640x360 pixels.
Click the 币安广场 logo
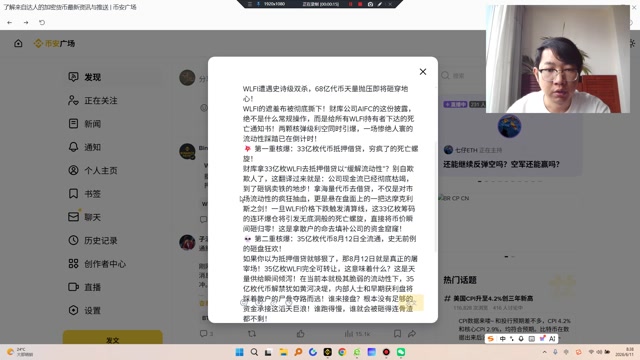[x=54, y=43]
